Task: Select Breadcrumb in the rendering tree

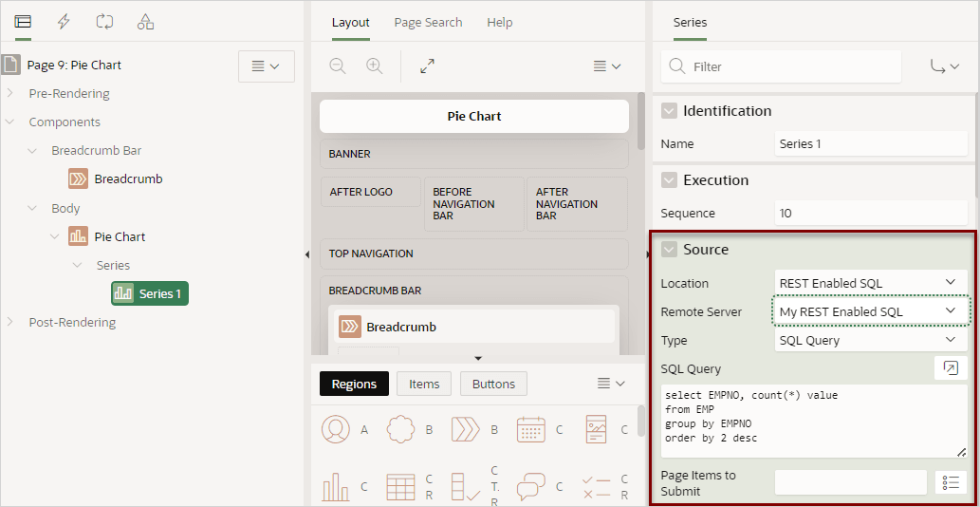Action: coord(128,178)
